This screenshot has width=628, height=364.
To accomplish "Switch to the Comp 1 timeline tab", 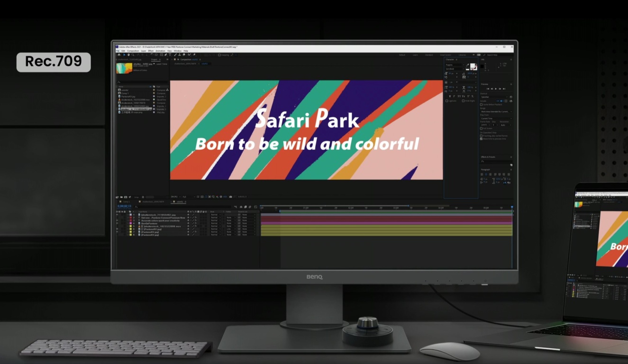I will 127,202.
